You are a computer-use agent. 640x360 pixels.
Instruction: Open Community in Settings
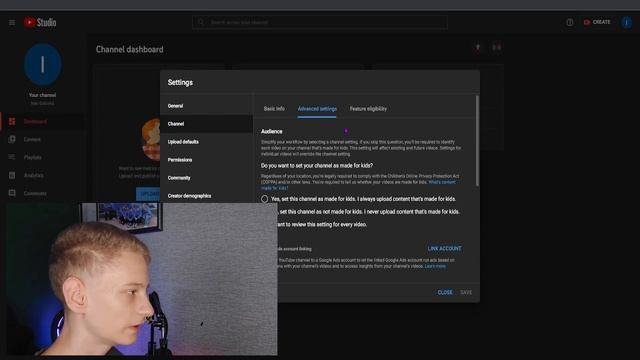point(207,178)
